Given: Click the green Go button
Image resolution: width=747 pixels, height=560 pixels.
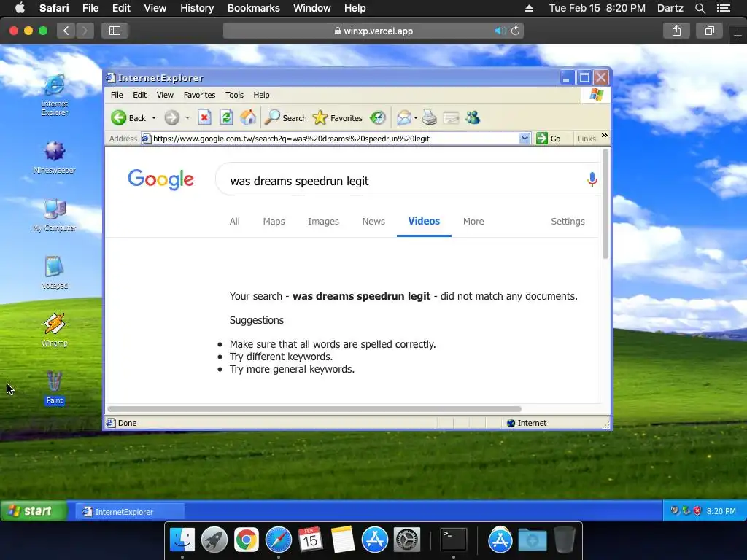Looking at the screenshot, I should (549, 138).
